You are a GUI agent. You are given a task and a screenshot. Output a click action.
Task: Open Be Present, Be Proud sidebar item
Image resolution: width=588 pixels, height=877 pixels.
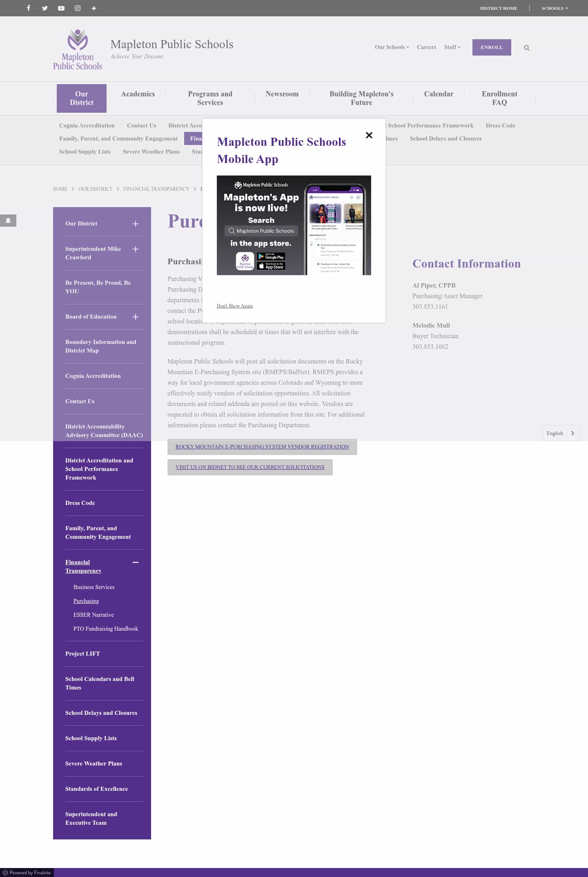click(x=98, y=287)
